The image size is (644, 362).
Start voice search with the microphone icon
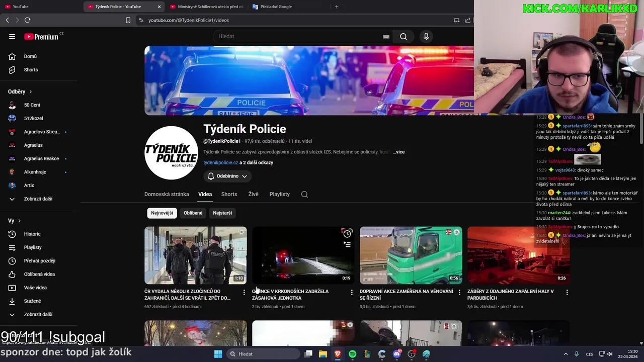pyautogui.click(x=426, y=37)
